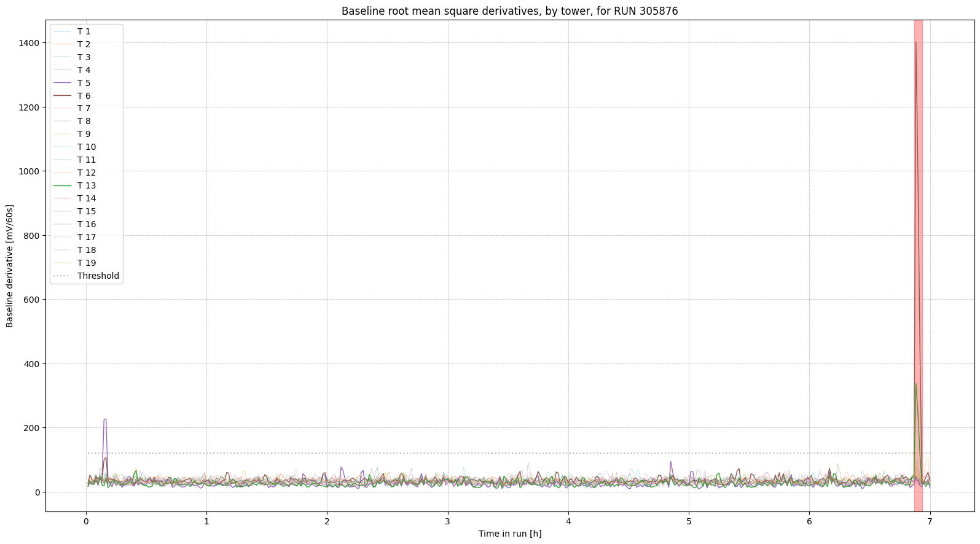Click green line swatch for T 13

point(63,185)
